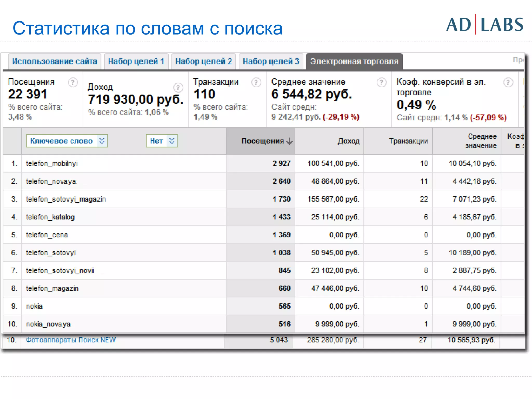
Task: Click revenue 285 280,00 руб.
Action: (333, 340)
